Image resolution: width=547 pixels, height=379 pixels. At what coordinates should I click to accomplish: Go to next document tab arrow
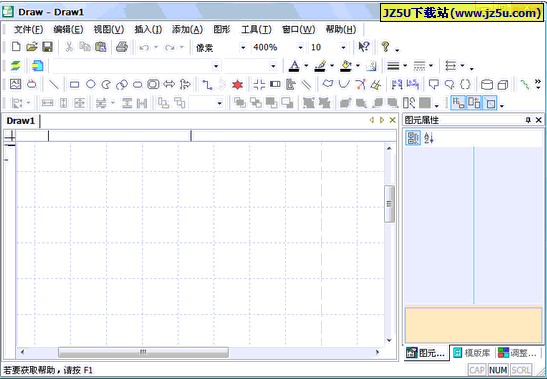(382, 120)
